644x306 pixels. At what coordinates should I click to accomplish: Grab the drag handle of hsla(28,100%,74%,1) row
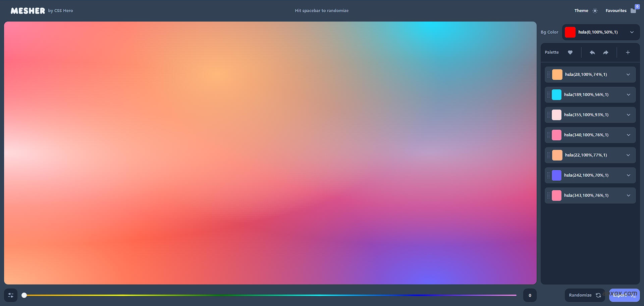click(548, 75)
